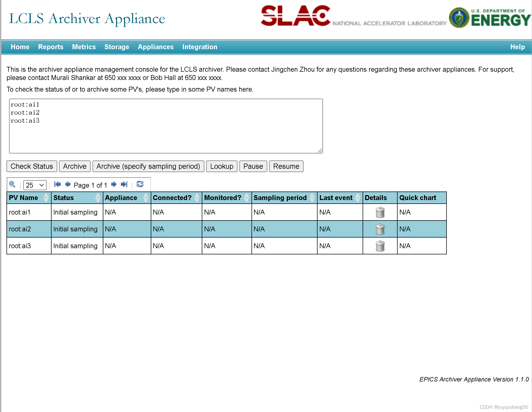Click the navigate to next page icon
532x412 pixels.
click(113, 185)
